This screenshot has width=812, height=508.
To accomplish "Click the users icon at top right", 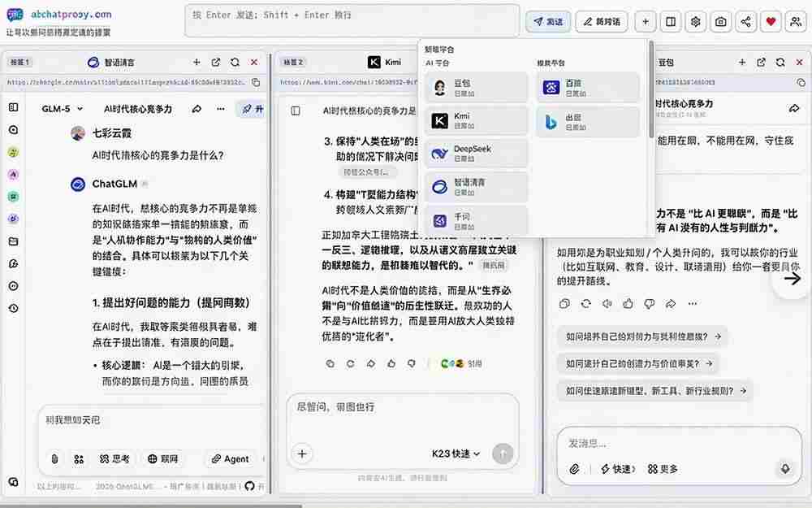I will pyautogui.click(x=796, y=22).
